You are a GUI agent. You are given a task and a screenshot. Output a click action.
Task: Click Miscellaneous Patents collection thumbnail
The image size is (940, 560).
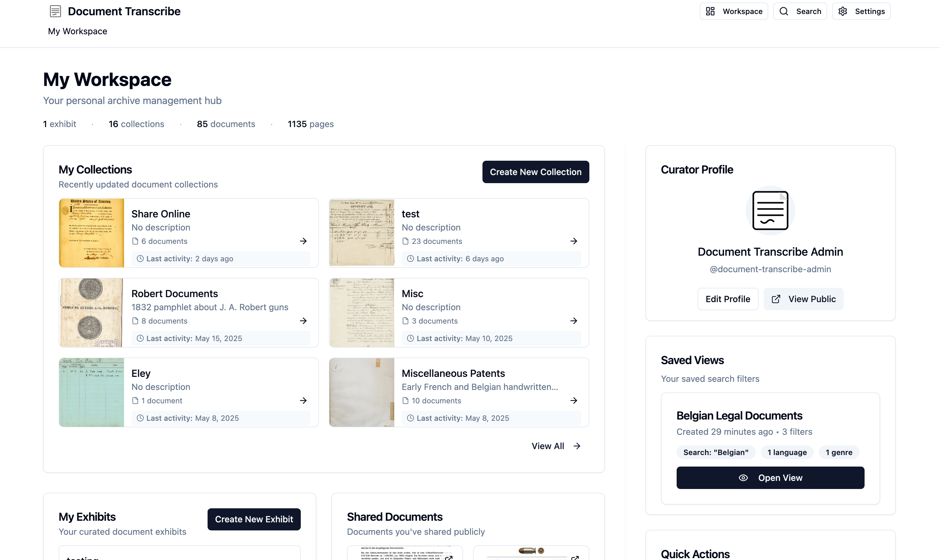pyautogui.click(x=362, y=392)
